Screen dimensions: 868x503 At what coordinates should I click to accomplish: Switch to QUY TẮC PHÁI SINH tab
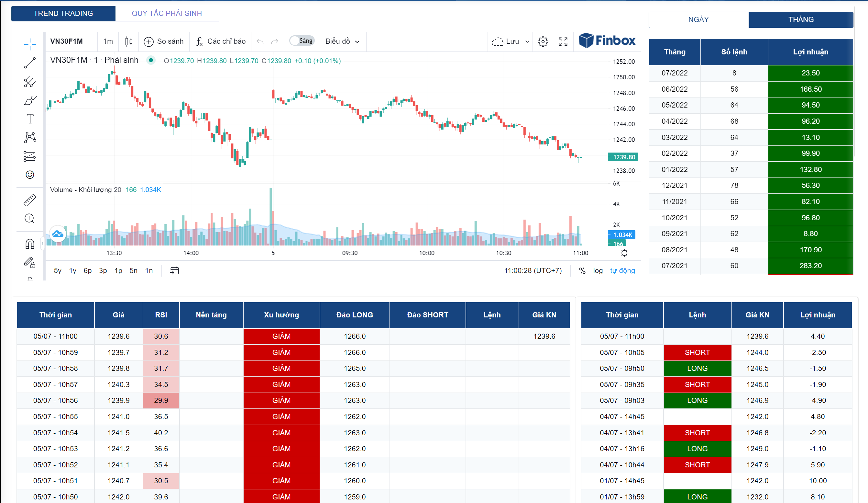coord(167,14)
